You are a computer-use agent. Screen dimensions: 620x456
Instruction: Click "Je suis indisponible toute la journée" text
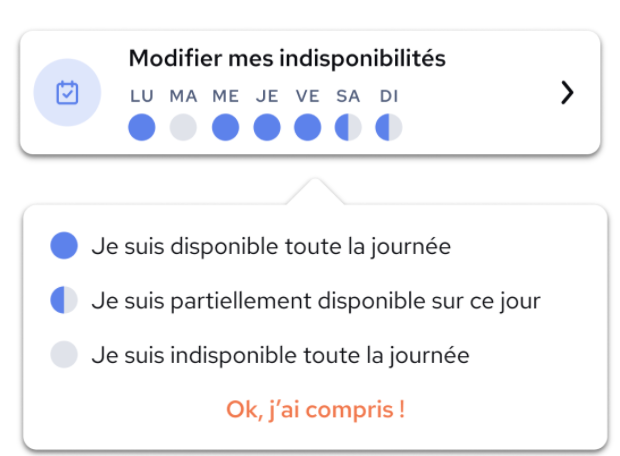pos(280,355)
